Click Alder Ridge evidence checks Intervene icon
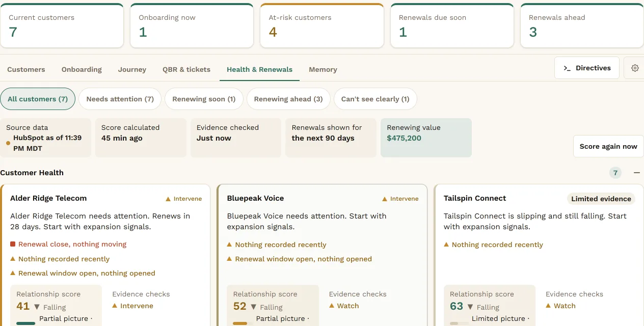 (x=115, y=306)
